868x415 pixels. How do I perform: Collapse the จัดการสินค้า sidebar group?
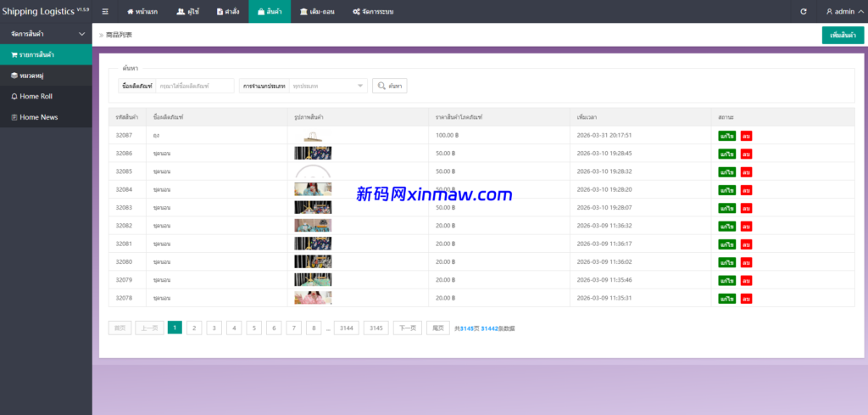point(46,34)
